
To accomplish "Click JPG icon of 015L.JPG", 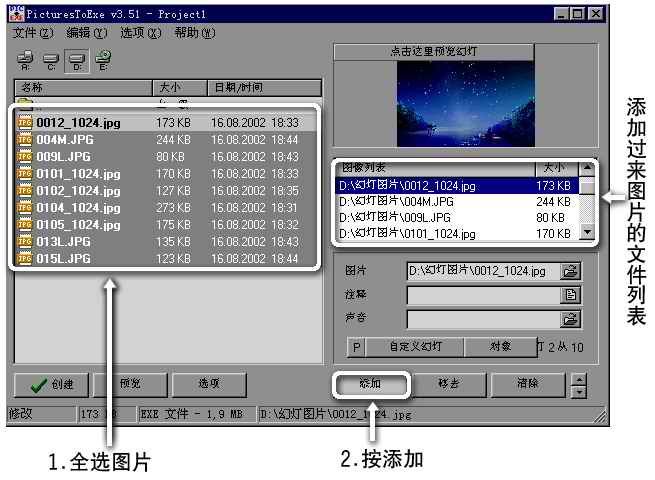I will tap(25, 259).
